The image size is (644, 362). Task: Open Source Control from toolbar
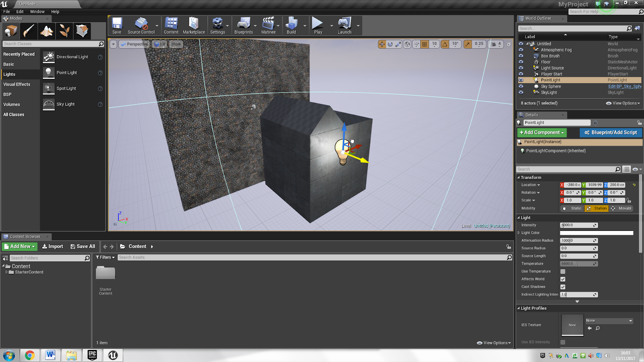141,26
